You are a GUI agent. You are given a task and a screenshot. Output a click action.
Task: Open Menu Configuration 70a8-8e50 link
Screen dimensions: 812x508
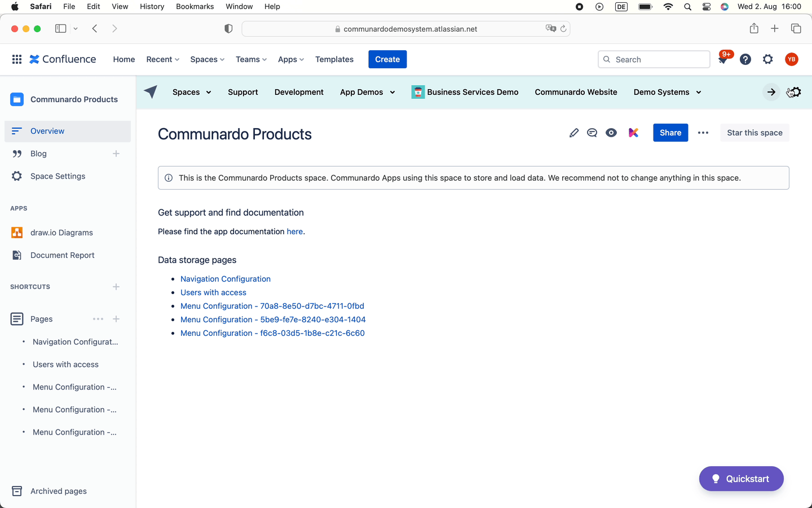(x=272, y=306)
